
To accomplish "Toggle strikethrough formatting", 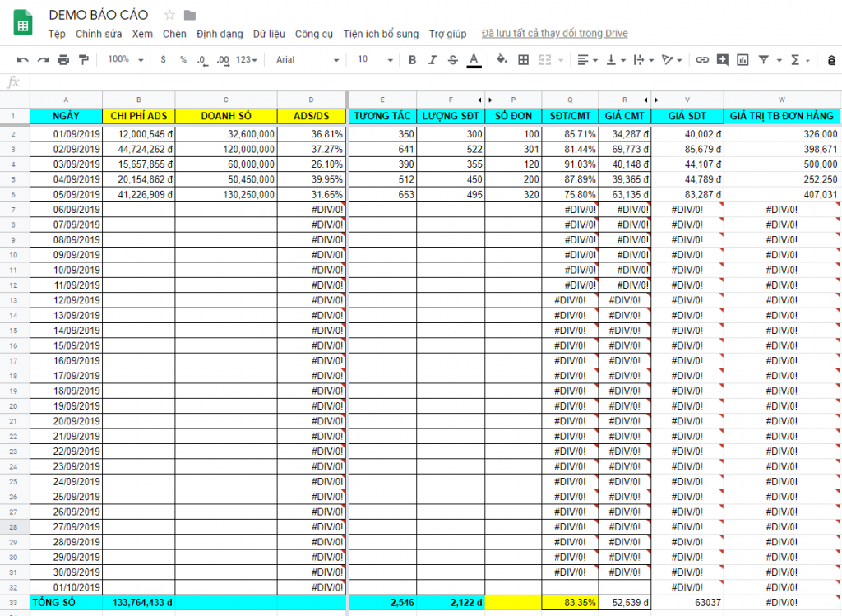I will (453, 59).
